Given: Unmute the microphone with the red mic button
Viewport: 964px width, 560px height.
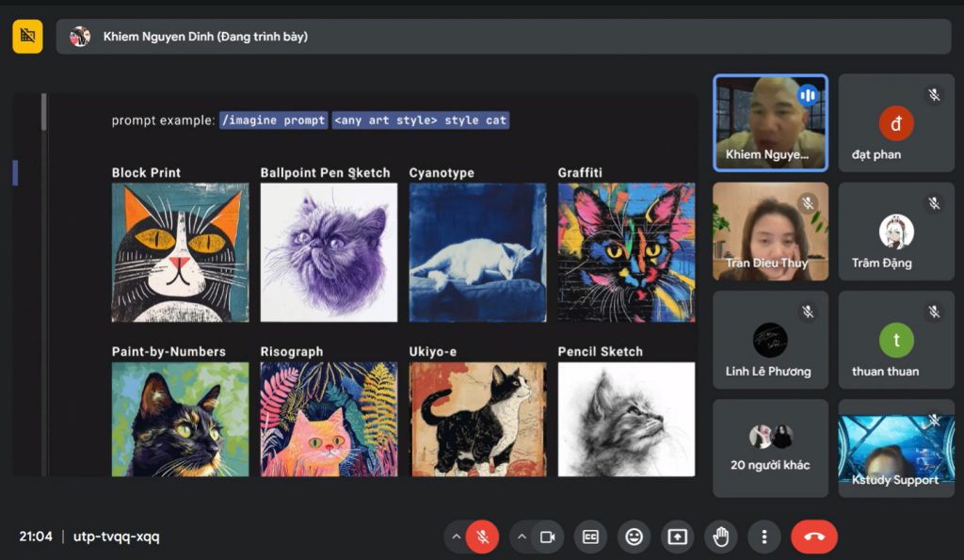Looking at the screenshot, I should pos(482,536).
